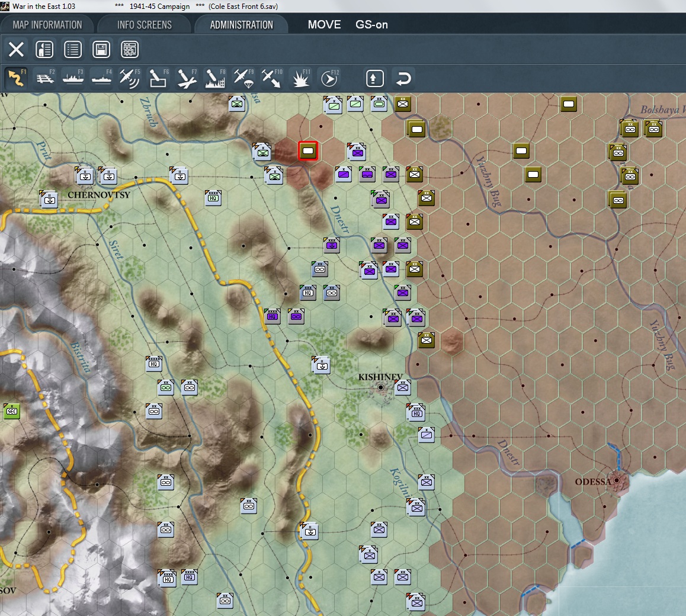
Task: Choose F3 naval transport mode
Action: [x=73, y=79]
